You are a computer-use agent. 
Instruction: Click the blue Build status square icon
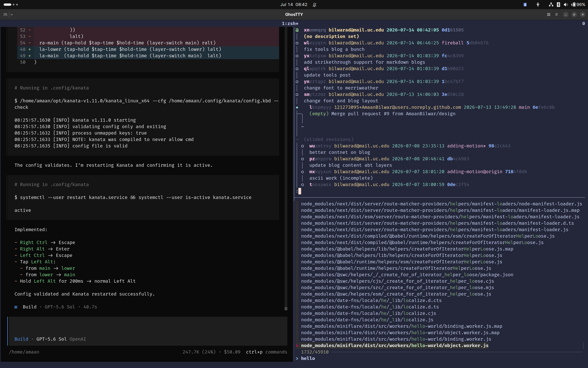click(x=16, y=307)
